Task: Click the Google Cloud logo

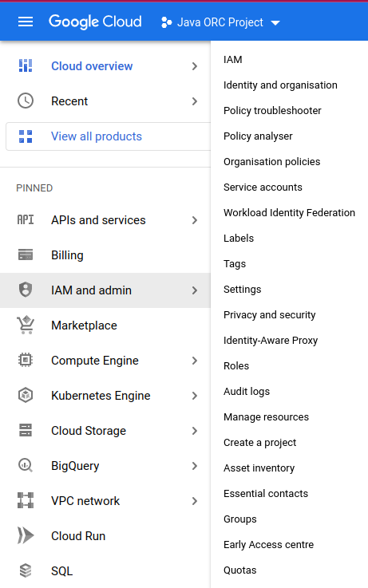Action: [x=95, y=22]
